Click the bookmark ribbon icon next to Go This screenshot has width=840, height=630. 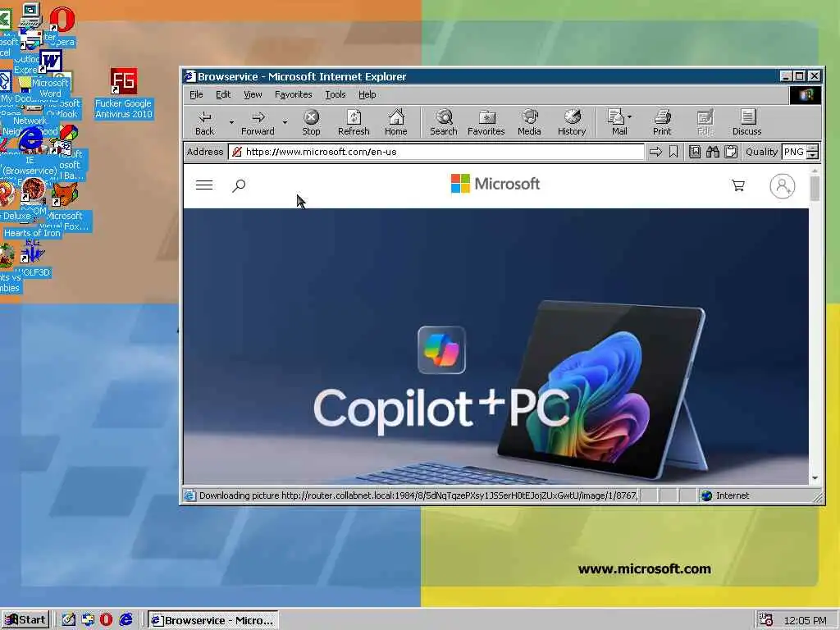(673, 152)
